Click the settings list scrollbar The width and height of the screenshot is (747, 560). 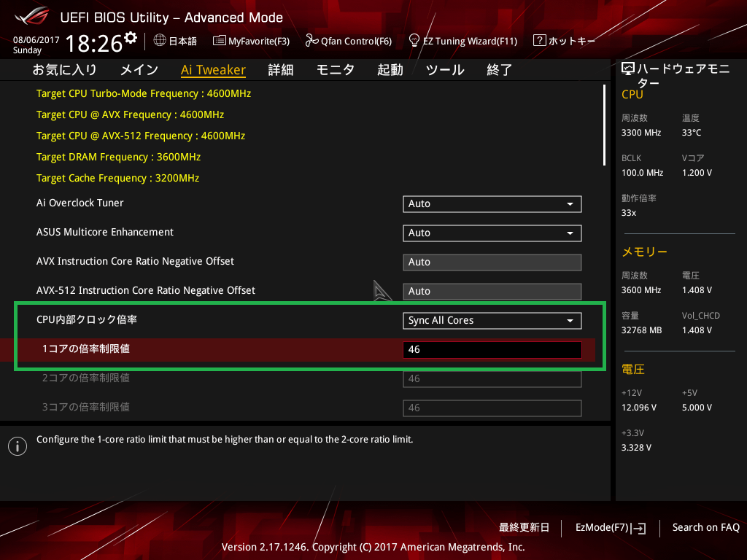click(604, 125)
